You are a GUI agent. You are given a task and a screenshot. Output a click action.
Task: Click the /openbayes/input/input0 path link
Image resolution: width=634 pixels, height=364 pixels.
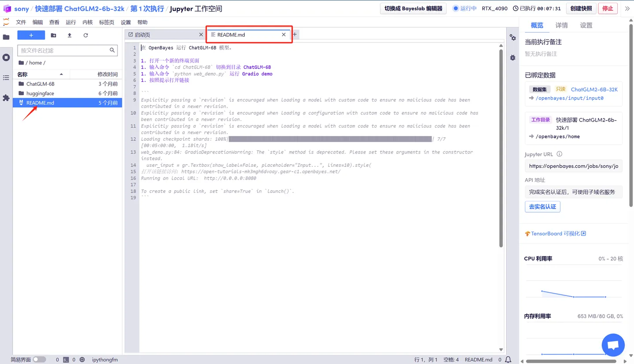point(569,98)
